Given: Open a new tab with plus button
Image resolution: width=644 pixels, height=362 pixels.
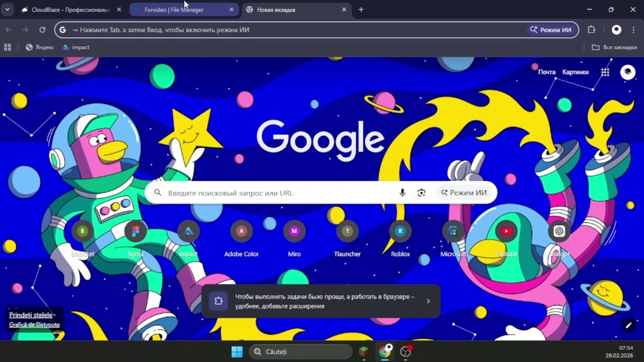Looking at the screenshot, I should click(361, 10).
